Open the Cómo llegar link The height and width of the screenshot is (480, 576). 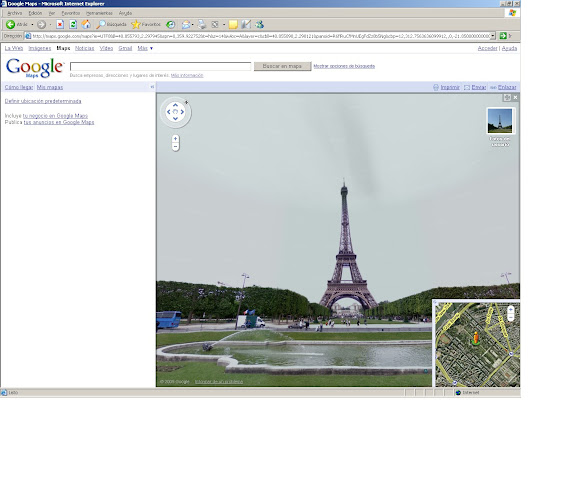19,87
